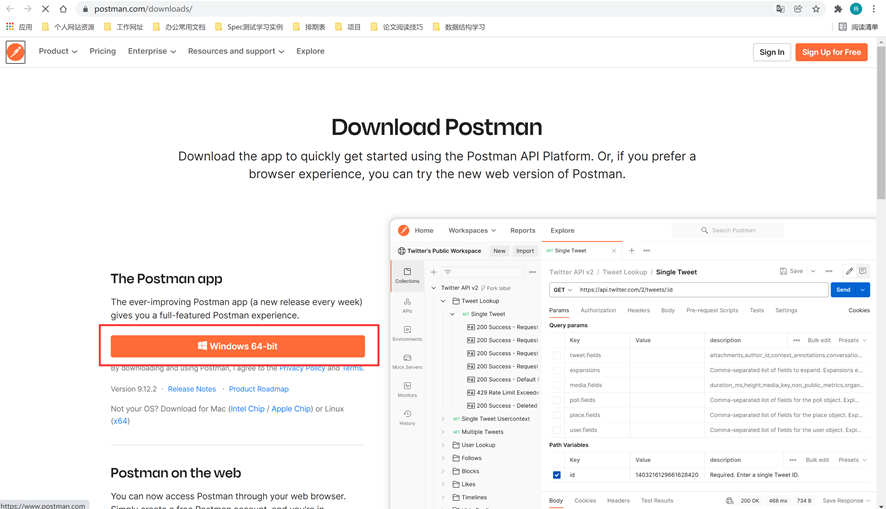The height and width of the screenshot is (509, 886).
Task: Tick the user.fields checkbox in the preview
Action: click(557, 430)
